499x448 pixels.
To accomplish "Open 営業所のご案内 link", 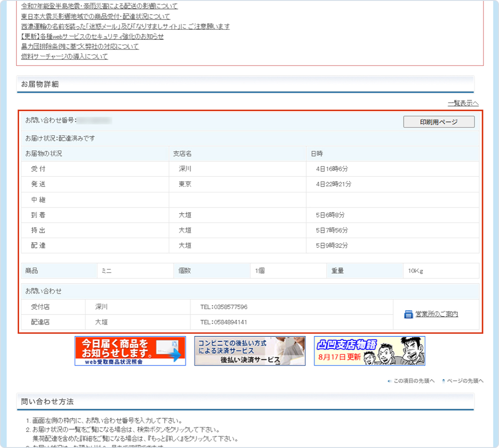I will coord(437,314).
